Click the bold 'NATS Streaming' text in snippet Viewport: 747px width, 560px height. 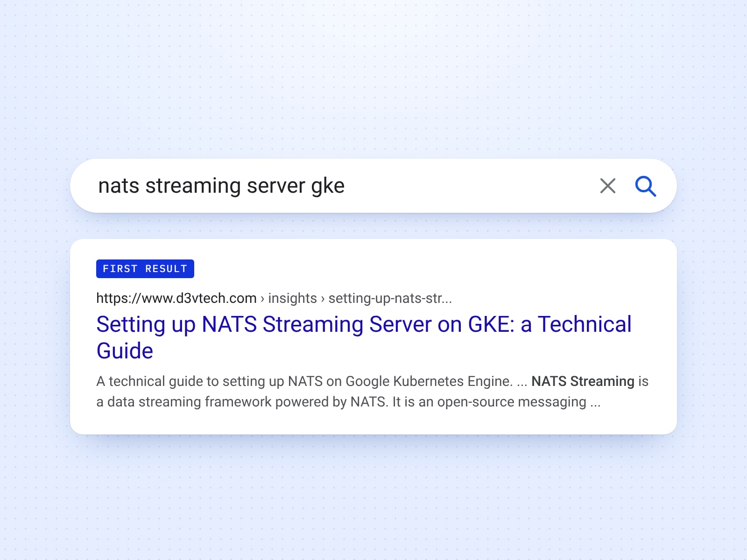[x=583, y=381]
